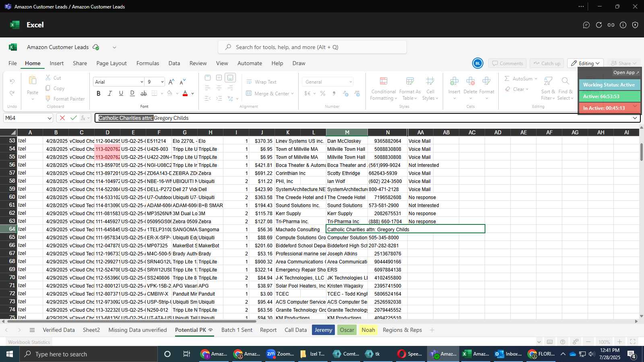644x362 pixels.
Task: Apply percent style format
Action: click(323, 93)
